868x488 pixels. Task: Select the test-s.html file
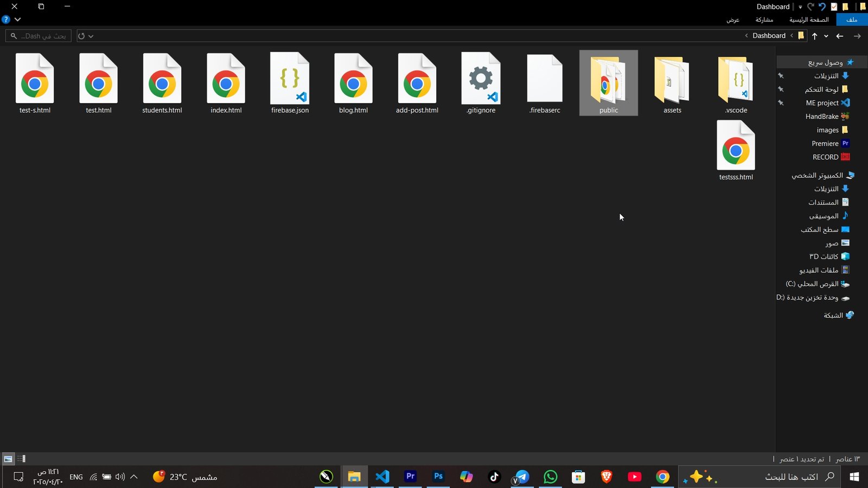coord(35,84)
